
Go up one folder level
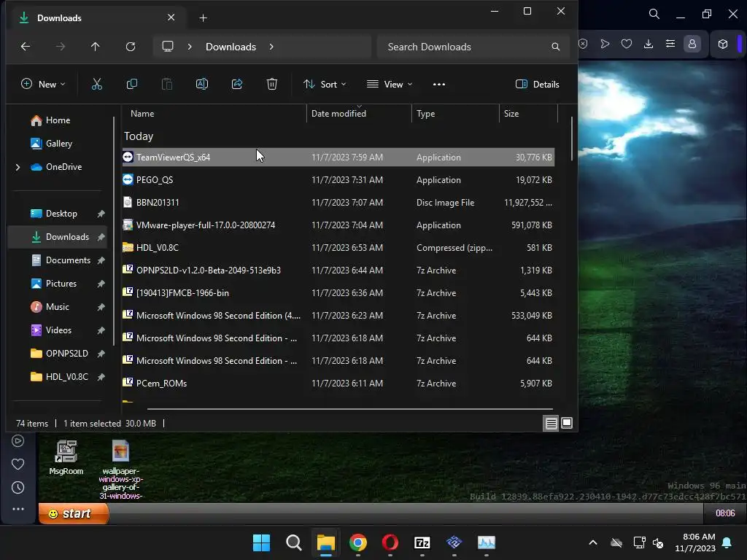coord(96,47)
